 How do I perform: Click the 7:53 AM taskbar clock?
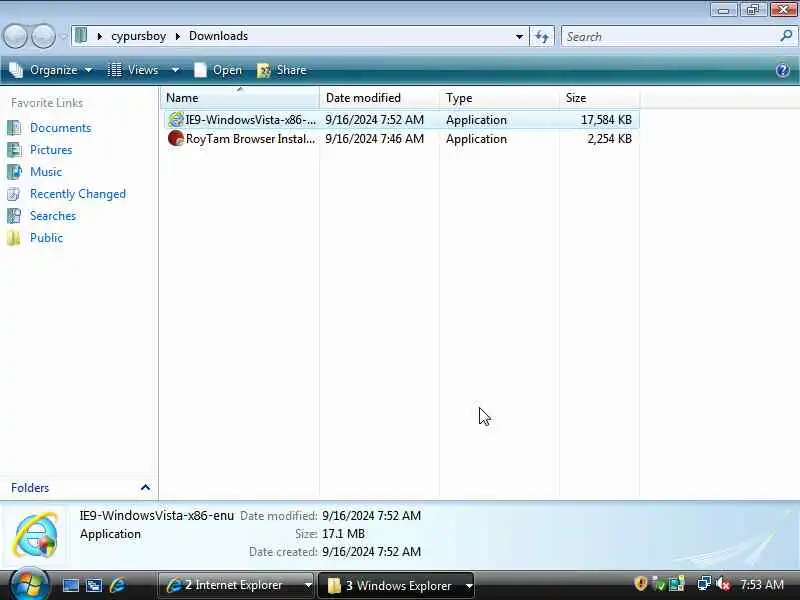(x=762, y=584)
